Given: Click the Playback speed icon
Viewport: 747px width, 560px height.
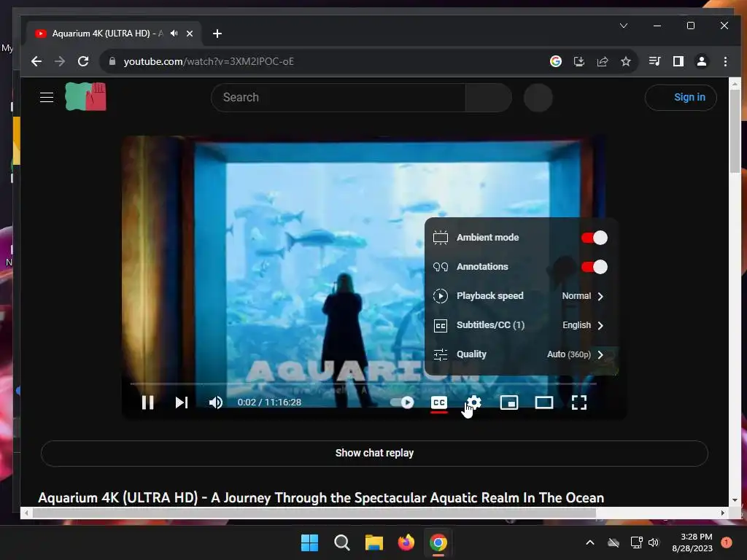Looking at the screenshot, I should [x=440, y=296].
